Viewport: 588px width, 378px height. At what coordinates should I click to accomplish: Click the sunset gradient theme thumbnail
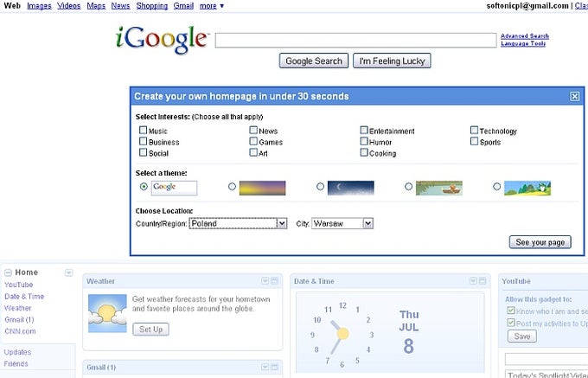click(x=263, y=188)
